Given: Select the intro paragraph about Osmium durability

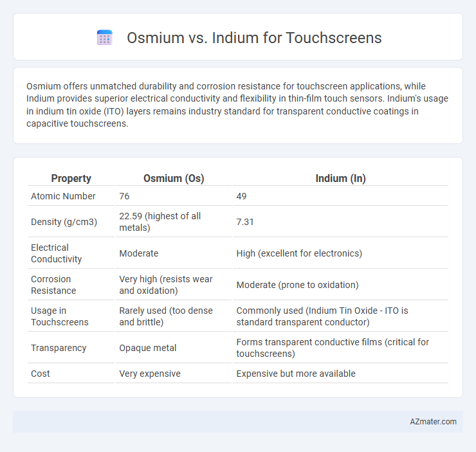Looking at the screenshot, I should click(x=237, y=105).
